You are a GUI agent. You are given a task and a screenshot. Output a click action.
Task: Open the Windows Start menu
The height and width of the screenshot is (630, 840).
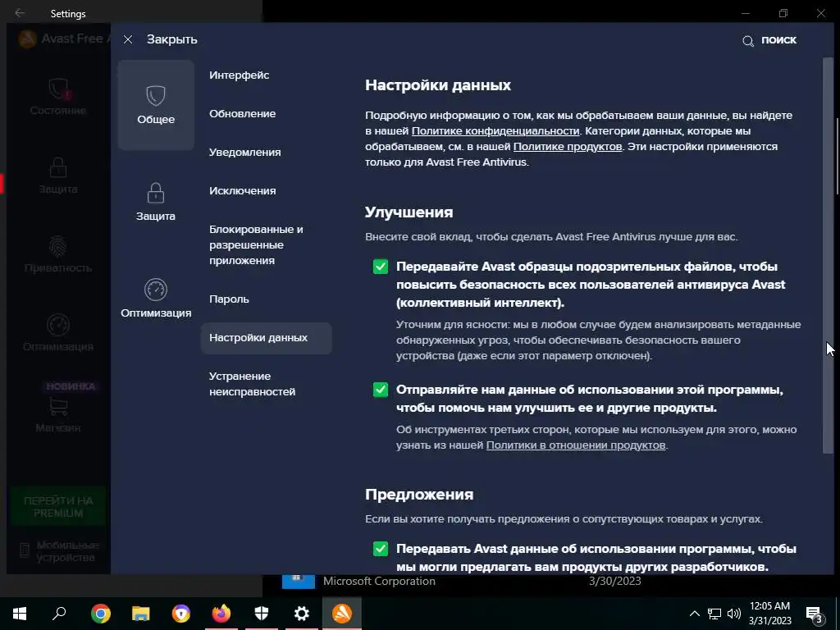tap(20, 614)
